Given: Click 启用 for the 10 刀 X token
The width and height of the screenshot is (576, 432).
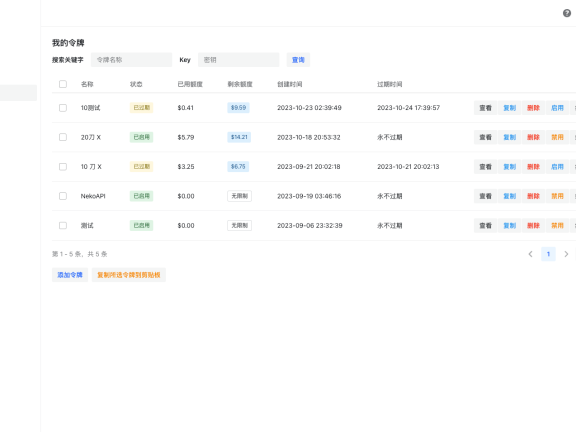Looking at the screenshot, I should pos(557,166).
